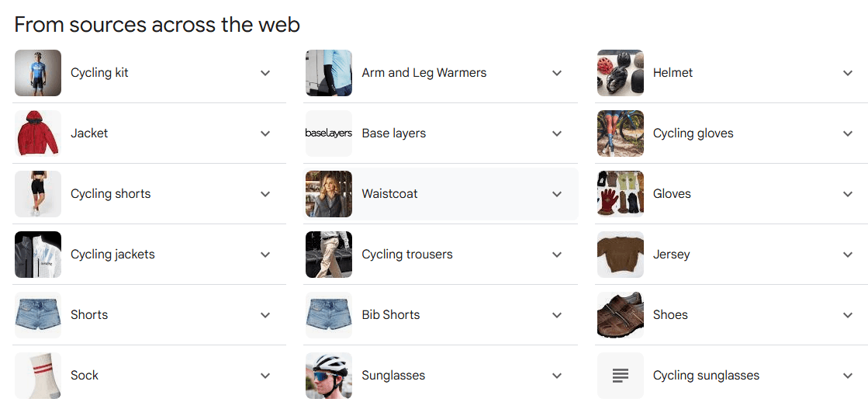Open the brown Shoes thumbnail

point(621,315)
